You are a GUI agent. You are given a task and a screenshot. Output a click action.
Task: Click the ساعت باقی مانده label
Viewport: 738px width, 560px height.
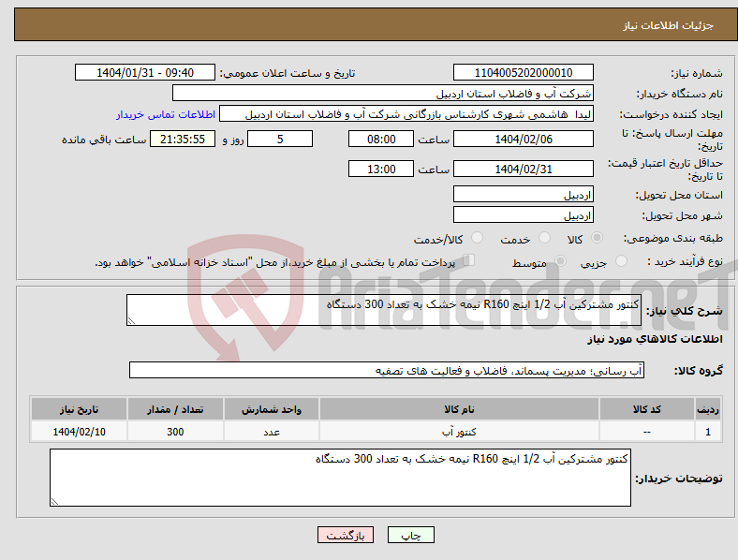click(104, 140)
